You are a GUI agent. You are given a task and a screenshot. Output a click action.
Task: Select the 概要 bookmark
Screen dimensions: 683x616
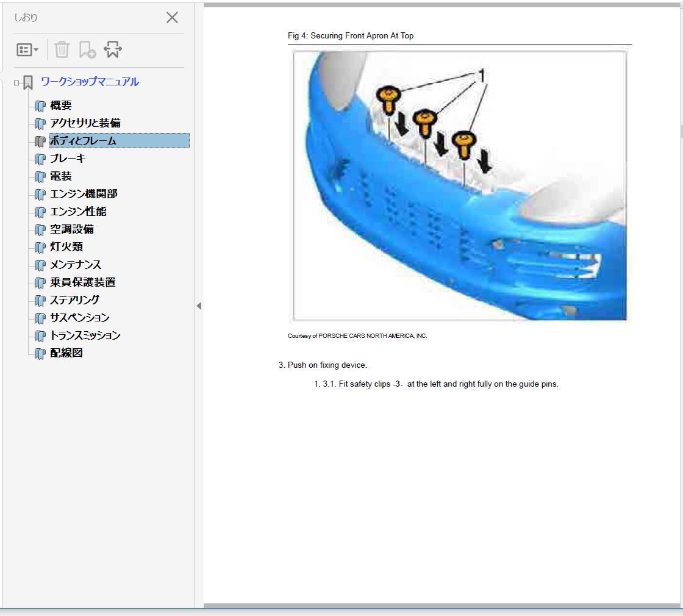(60, 106)
